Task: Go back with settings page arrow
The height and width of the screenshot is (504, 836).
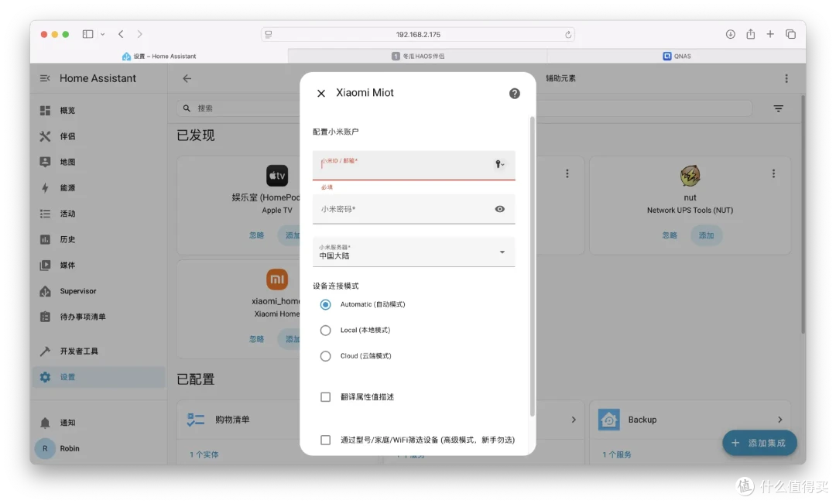Action: 187,78
